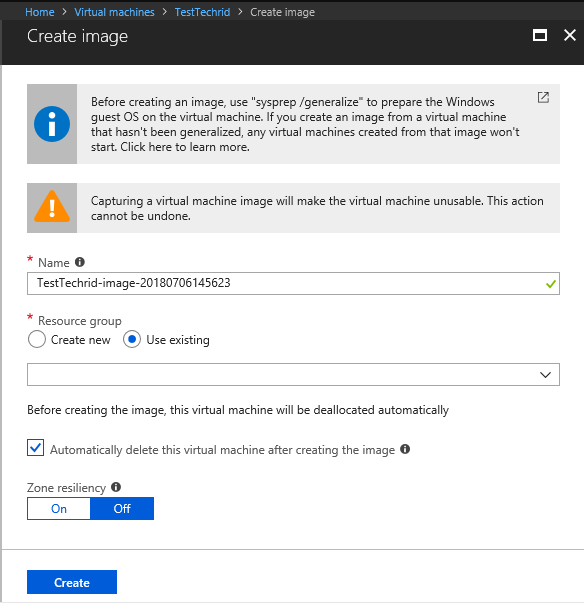Set Zone resiliency to Off

[122, 508]
